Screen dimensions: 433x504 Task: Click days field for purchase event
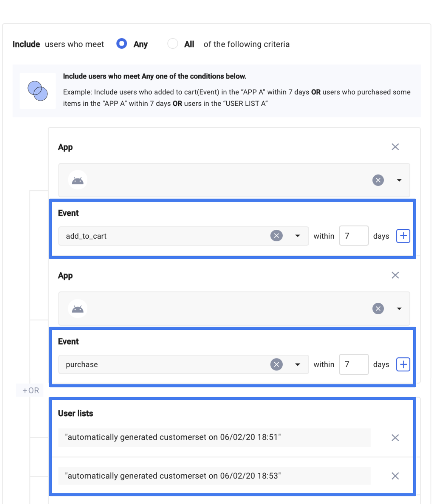354,364
